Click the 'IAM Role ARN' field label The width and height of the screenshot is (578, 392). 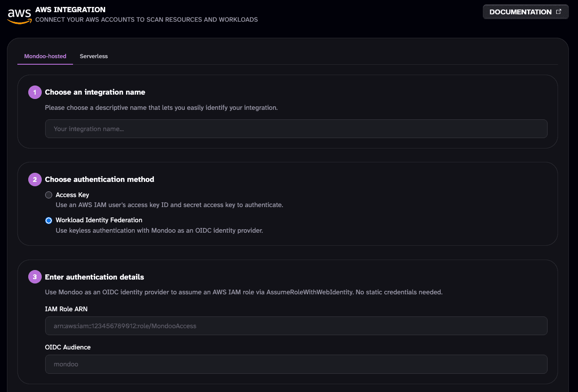point(66,309)
